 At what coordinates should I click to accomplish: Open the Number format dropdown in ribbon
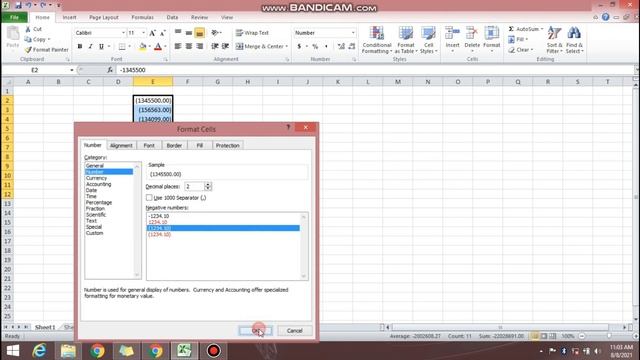(353, 33)
